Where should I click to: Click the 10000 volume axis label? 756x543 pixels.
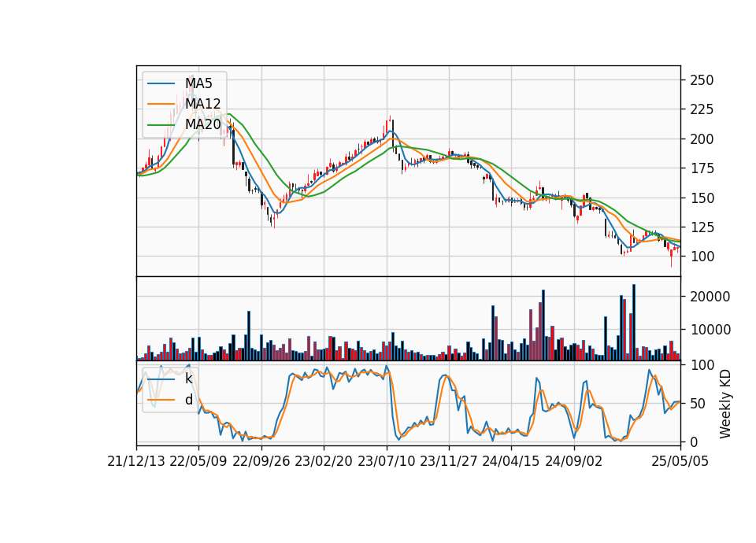coord(710,330)
